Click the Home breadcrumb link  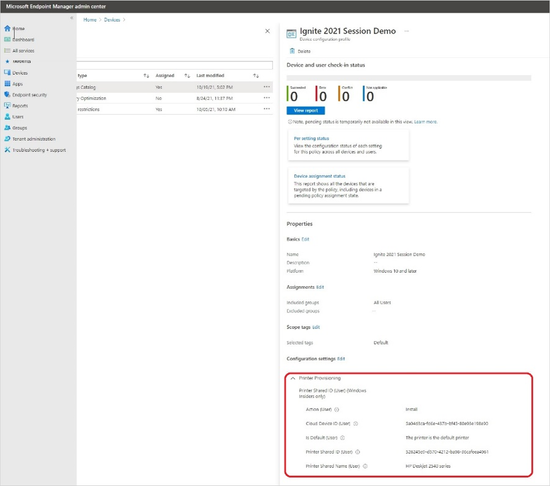90,20
